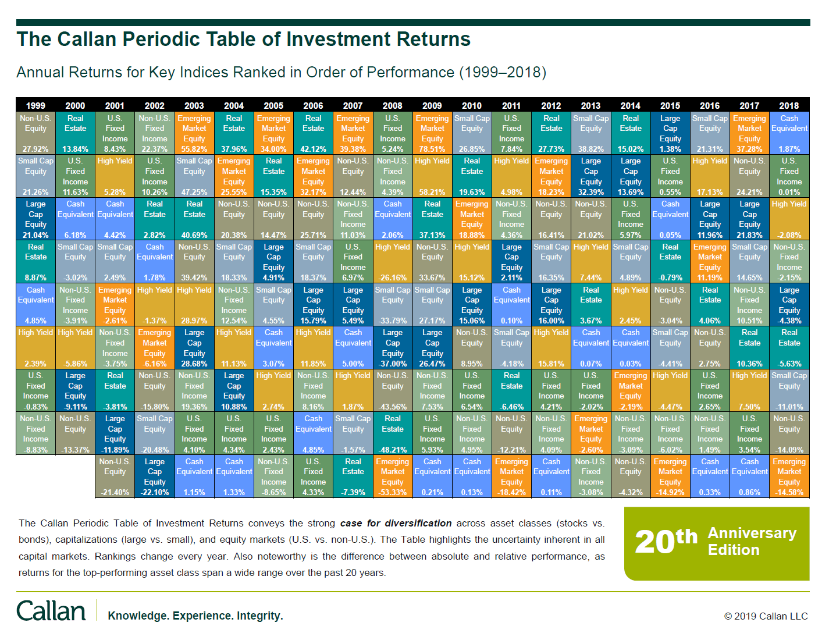Click 2009 Emerging Market Equity 78.51% cell

tap(432, 133)
